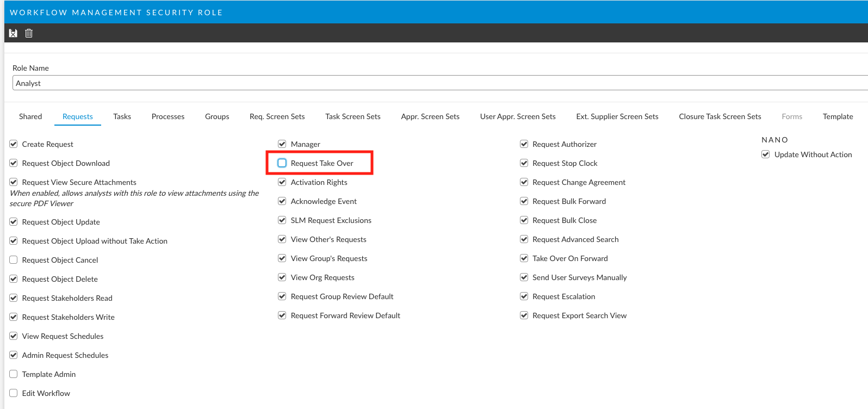Uncheck the Create Request checkbox
The height and width of the screenshot is (409, 868).
pos(14,144)
